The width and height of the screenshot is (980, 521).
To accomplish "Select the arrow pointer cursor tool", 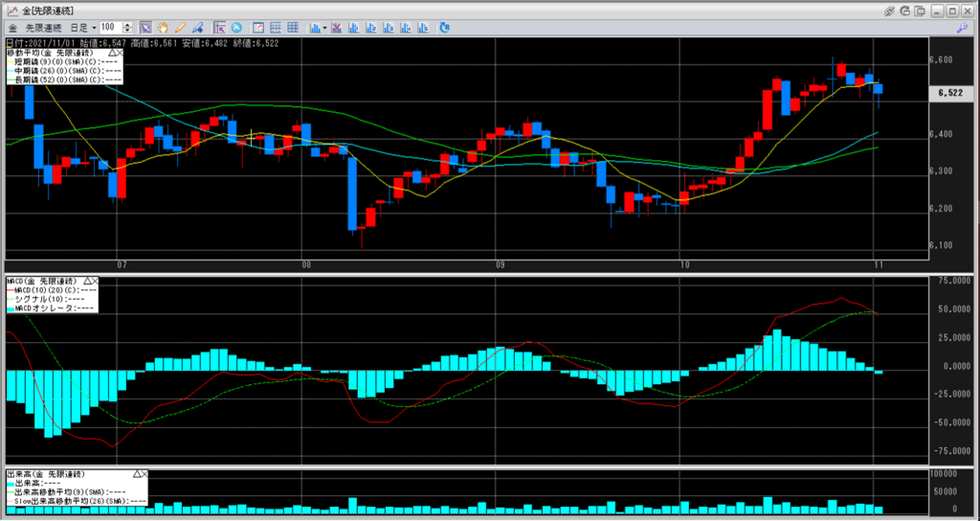I will [x=145, y=28].
